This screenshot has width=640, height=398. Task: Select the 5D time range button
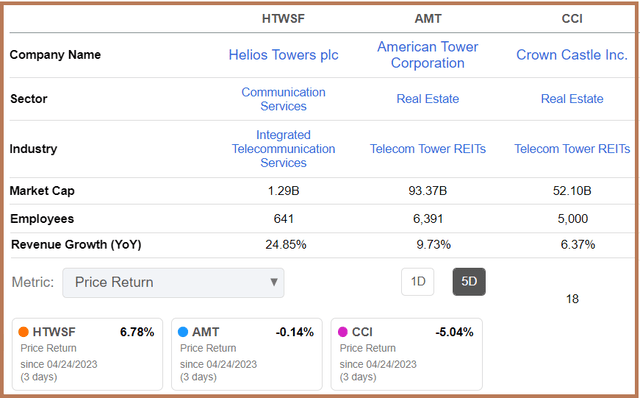[x=469, y=282]
